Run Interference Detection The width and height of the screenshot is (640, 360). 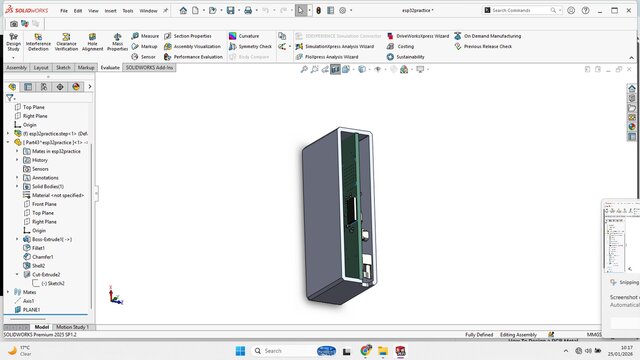[38, 42]
